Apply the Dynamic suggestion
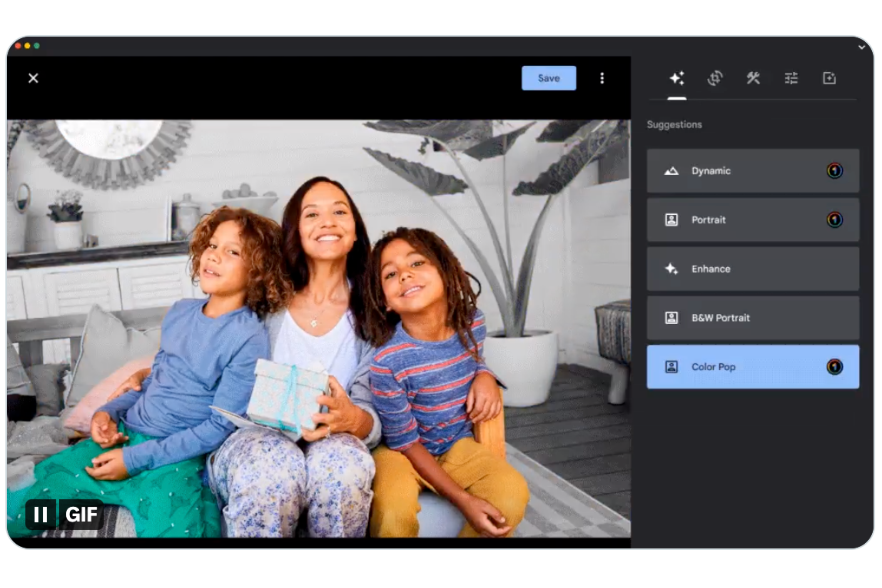The width and height of the screenshot is (882, 588). (x=753, y=171)
